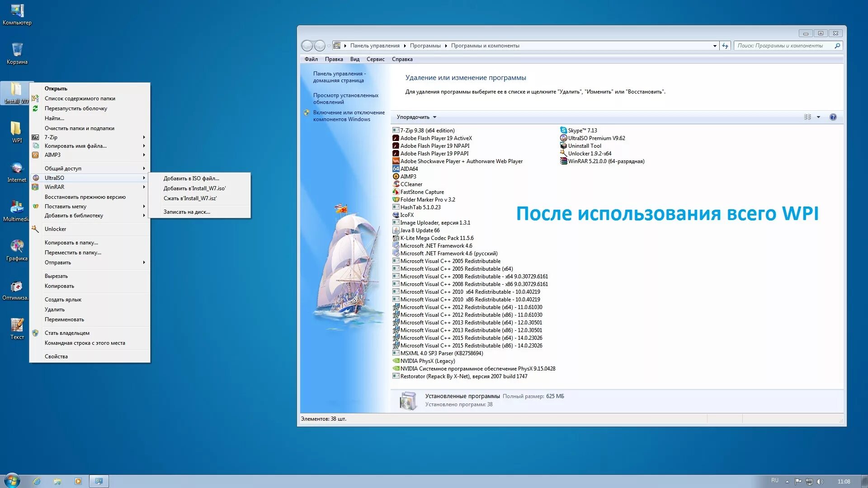Viewport: 868px width, 488px height.
Task: Click the RU language indicator in tray
Action: 775,480
